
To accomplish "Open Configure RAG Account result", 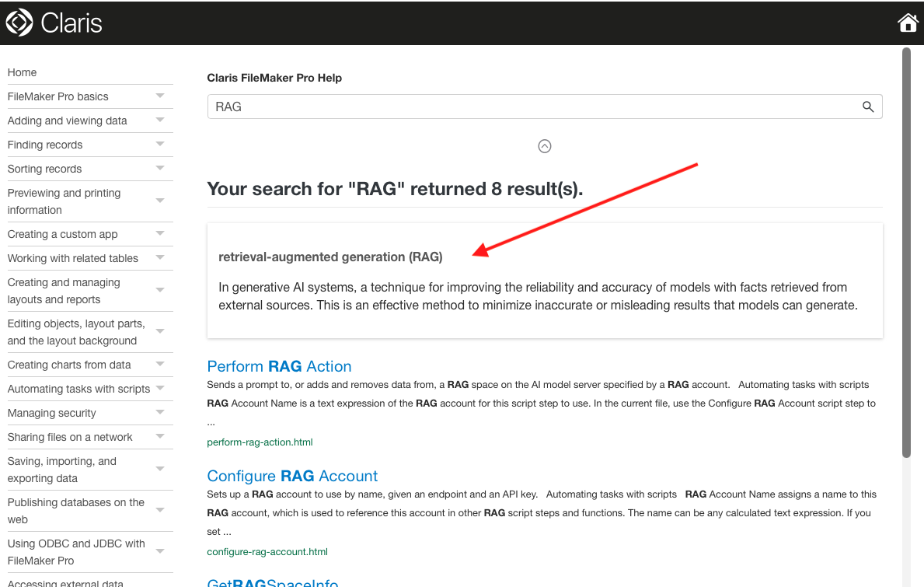I will [x=292, y=476].
